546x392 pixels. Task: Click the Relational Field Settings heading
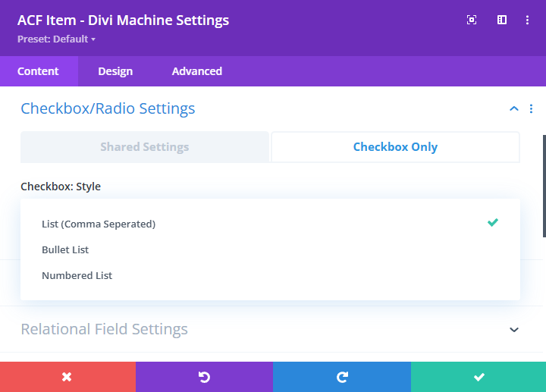[x=104, y=329]
